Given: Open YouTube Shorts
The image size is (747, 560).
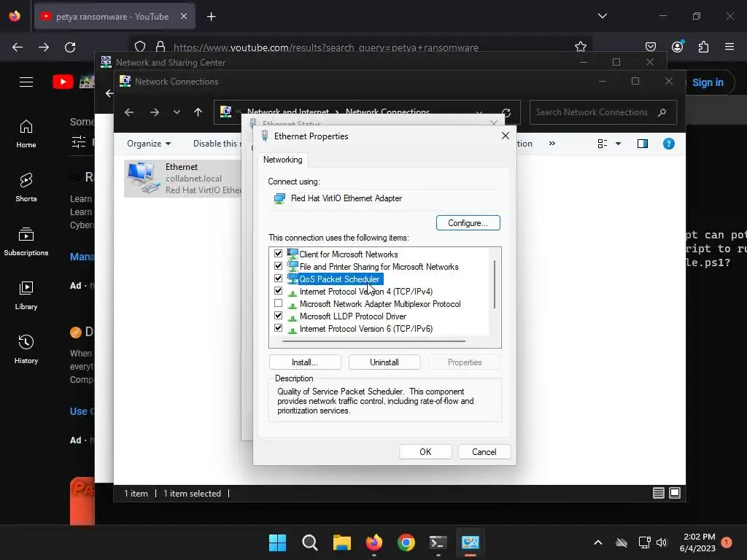Looking at the screenshot, I should click(26, 187).
